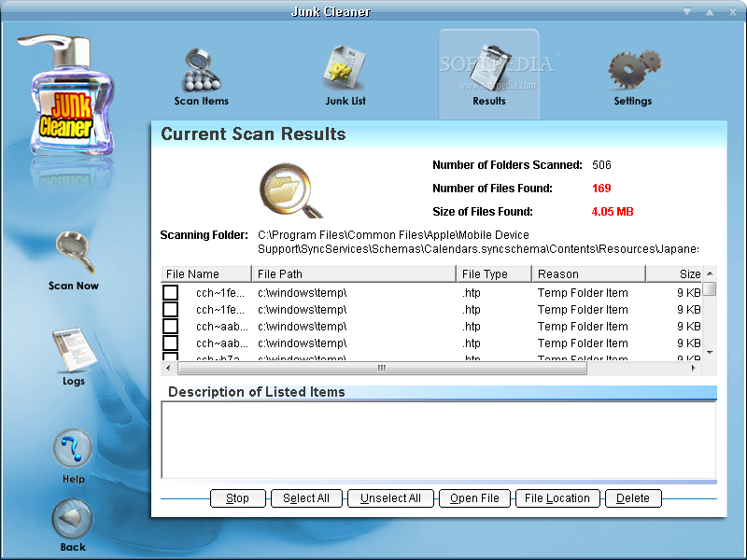This screenshot has height=560, width=747.
Task: Click inside the Description of Listed Items box
Action: 438,440
